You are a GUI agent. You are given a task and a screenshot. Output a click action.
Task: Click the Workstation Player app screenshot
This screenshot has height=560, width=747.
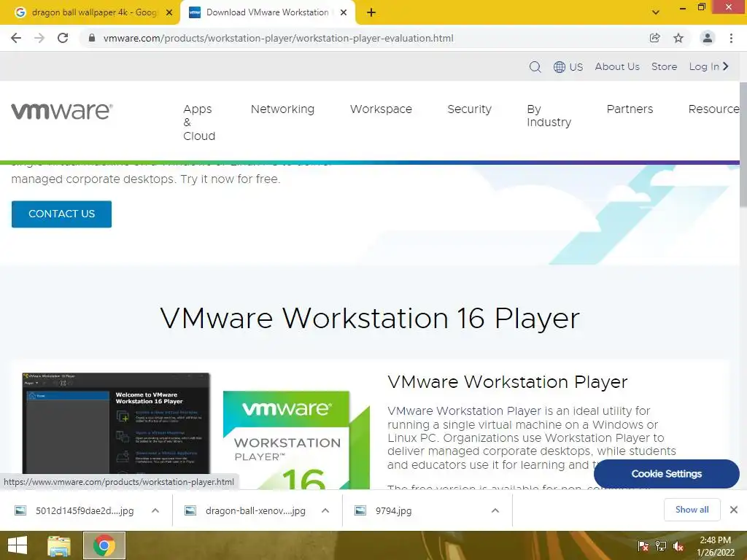pos(116,424)
